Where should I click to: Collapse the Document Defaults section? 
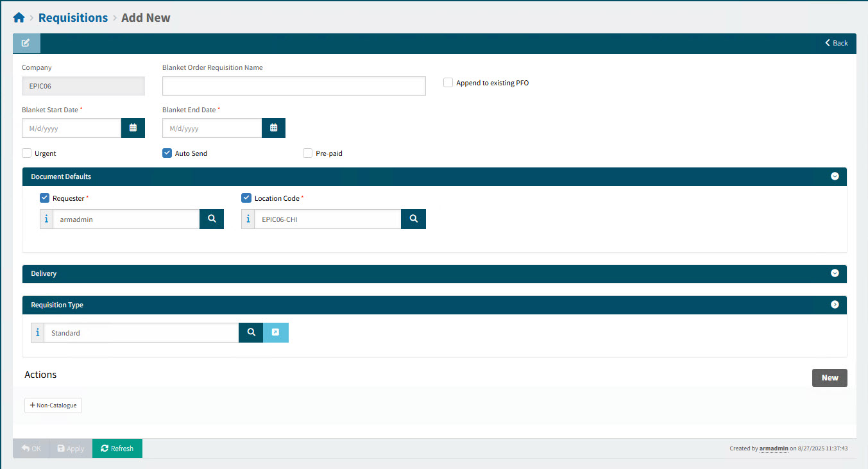pos(835,176)
